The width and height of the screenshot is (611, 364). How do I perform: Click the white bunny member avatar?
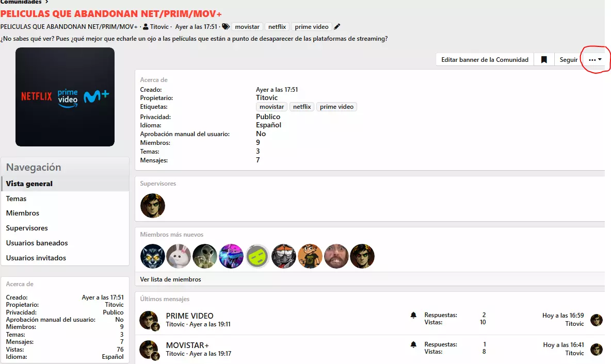pyautogui.click(x=179, y=256)
